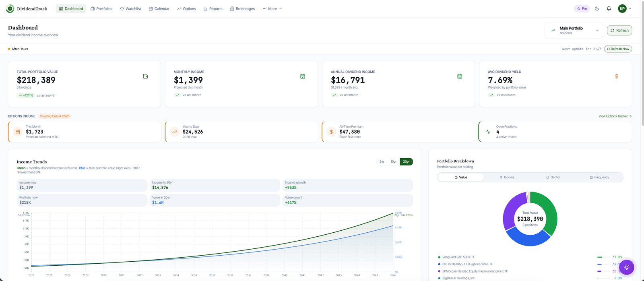This screenshot has width=644, height=281.
Task: Click the Income in 20yr stat box
Action: click(x=215, y=185)
